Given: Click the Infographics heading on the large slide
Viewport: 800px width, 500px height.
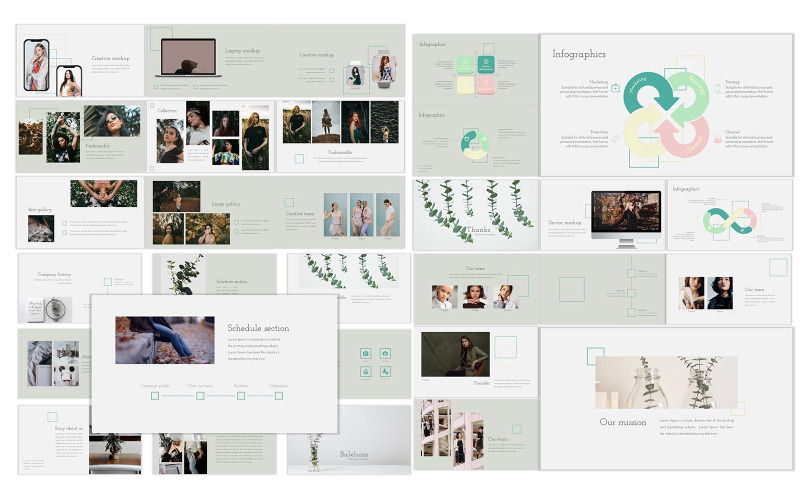Looking at the screenshot, I should click(x=579, y=54).
